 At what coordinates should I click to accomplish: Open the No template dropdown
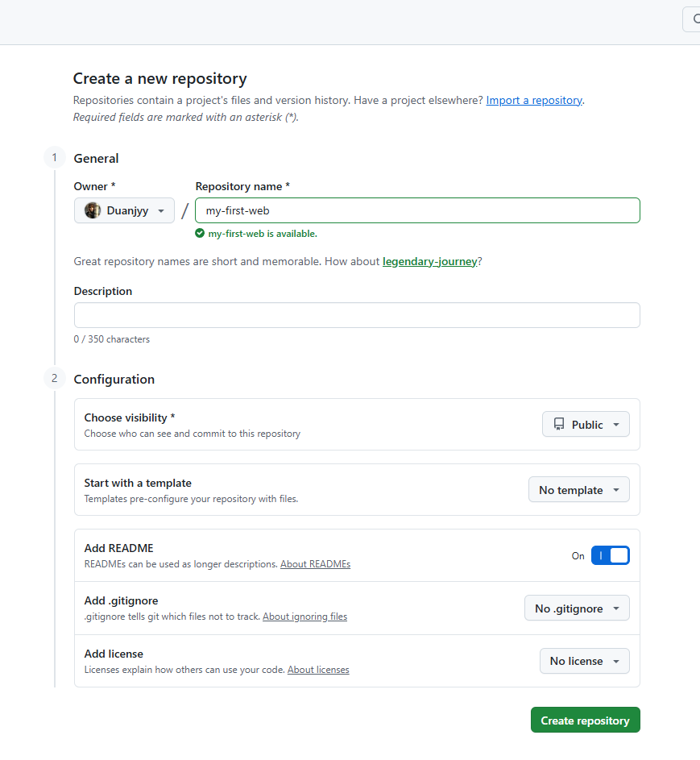click(x=578, y=490)
